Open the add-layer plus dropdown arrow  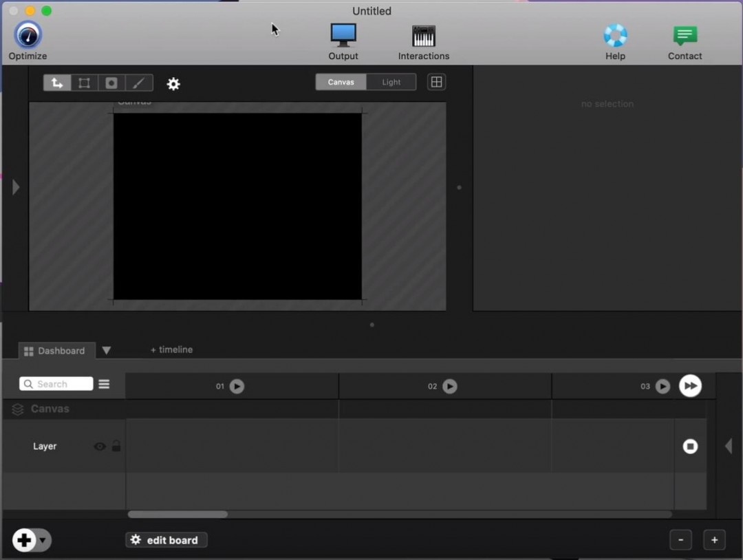click(43, 540)
